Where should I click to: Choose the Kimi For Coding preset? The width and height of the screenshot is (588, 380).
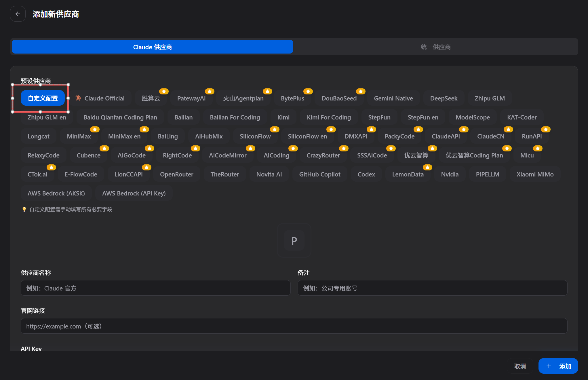click(x=329, y=117)
